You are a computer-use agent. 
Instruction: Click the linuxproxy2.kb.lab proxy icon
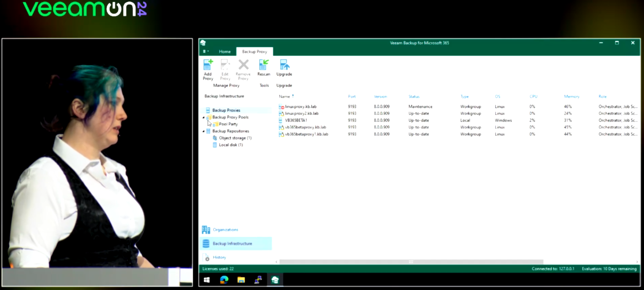click(281, 114)
